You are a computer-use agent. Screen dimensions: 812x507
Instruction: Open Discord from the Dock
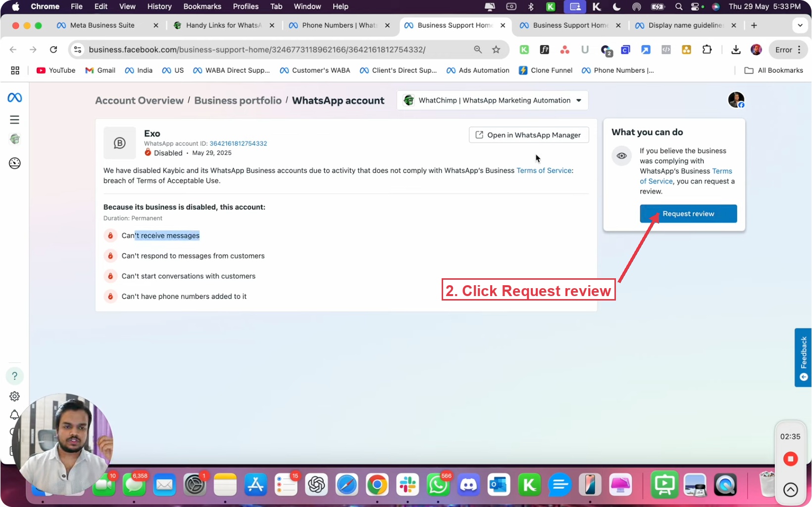pyautogui.click(x=468, y=485)
